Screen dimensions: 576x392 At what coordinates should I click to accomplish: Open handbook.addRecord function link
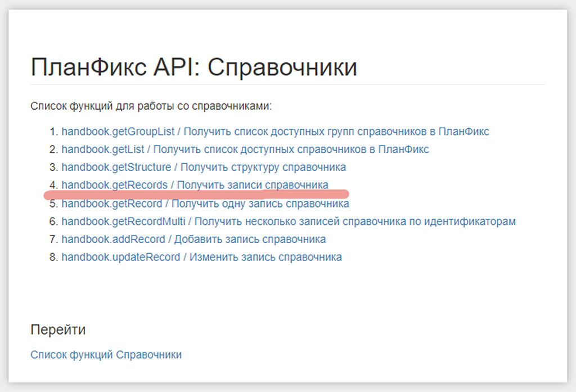click(193, 239)
